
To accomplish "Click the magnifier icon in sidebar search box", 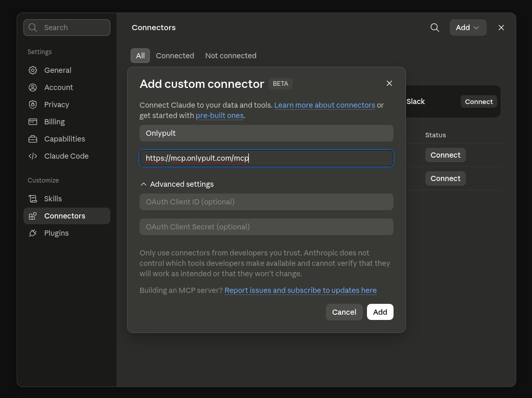I will [x=33, y=28].
